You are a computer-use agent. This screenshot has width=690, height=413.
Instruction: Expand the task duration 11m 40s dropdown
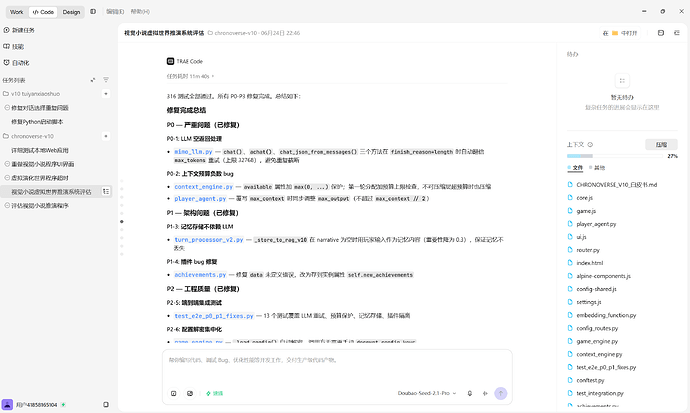point(190,76)
